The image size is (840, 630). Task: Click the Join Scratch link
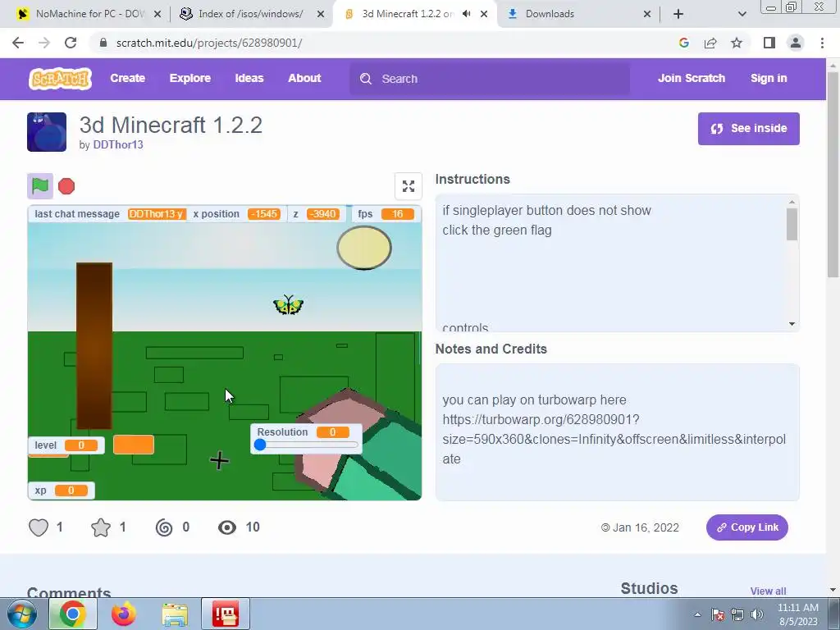coord(691,78)
